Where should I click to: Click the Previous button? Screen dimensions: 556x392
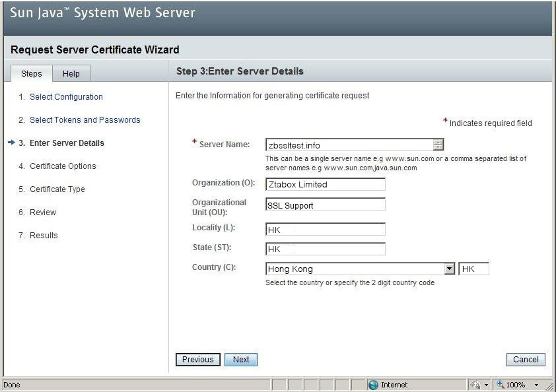pyautogui.click(x=198, y=360)
